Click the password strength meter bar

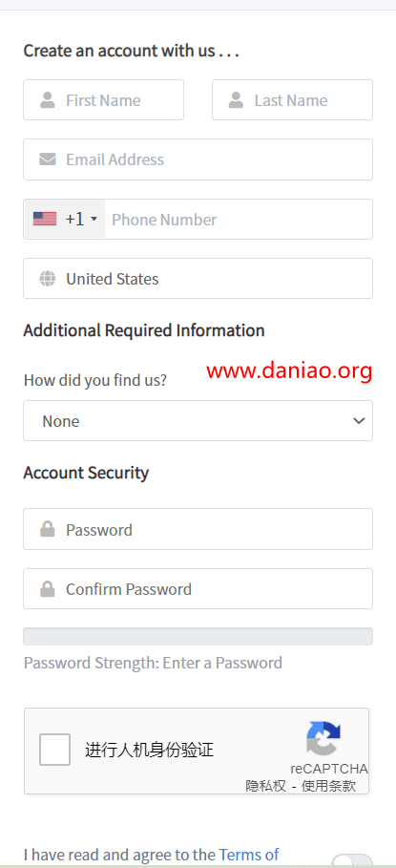pos(198,637)
